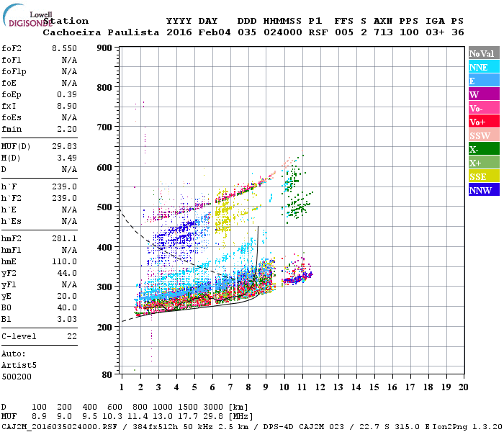Click the W purple legend swatch

coord(484,94)
